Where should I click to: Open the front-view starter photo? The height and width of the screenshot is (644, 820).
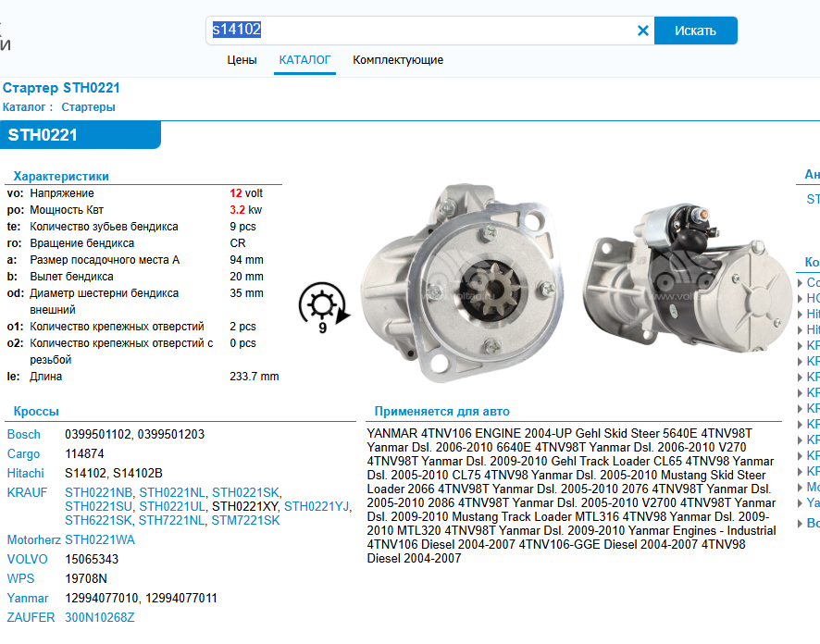461,284
